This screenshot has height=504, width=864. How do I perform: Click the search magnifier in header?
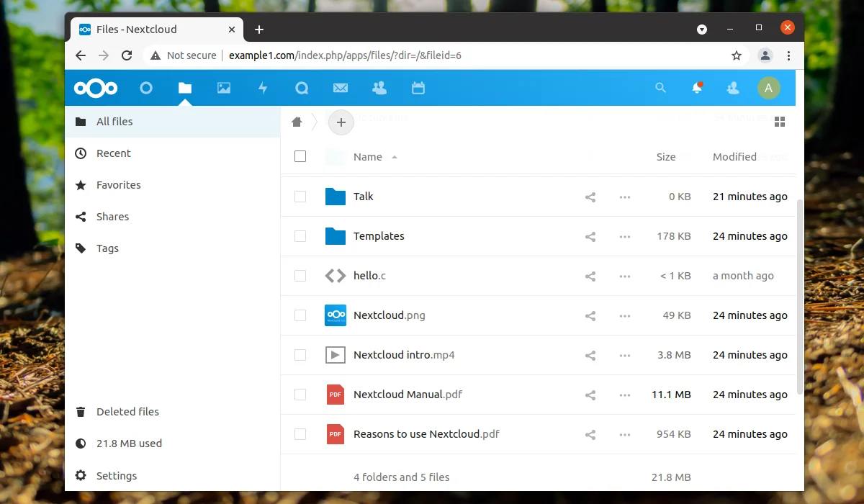[x=660, y=88]
